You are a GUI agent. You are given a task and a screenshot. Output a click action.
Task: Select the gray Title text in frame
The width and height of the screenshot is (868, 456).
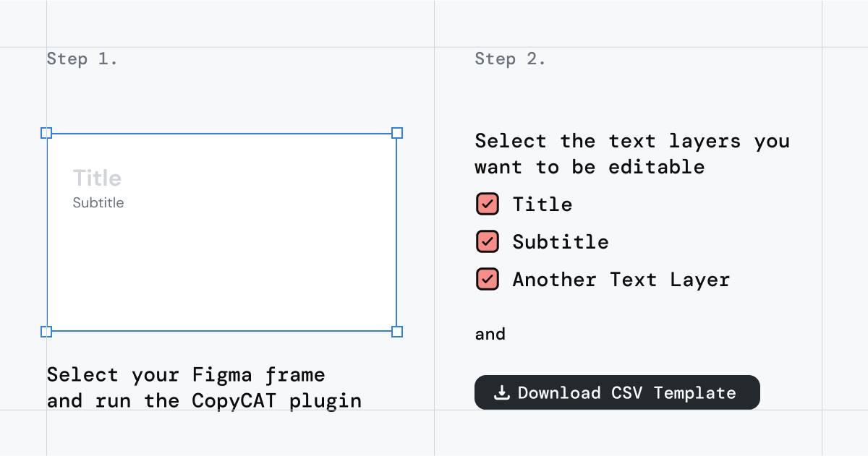point(97,178)
